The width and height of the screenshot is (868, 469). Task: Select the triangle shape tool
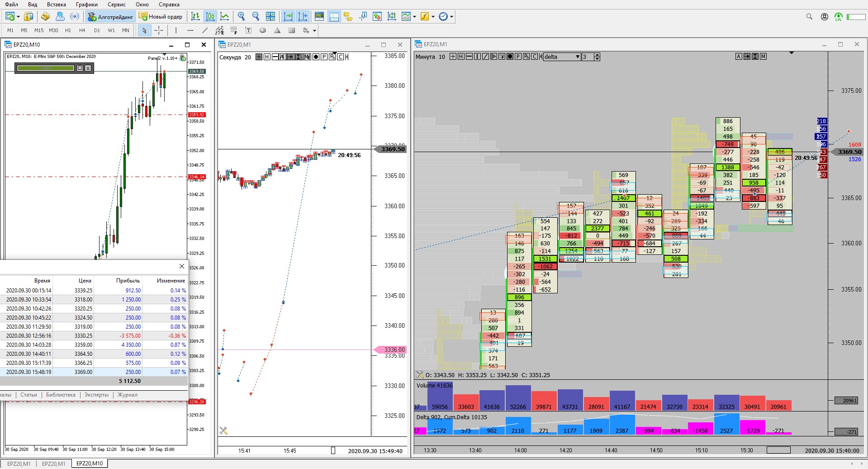coord(277,30)
